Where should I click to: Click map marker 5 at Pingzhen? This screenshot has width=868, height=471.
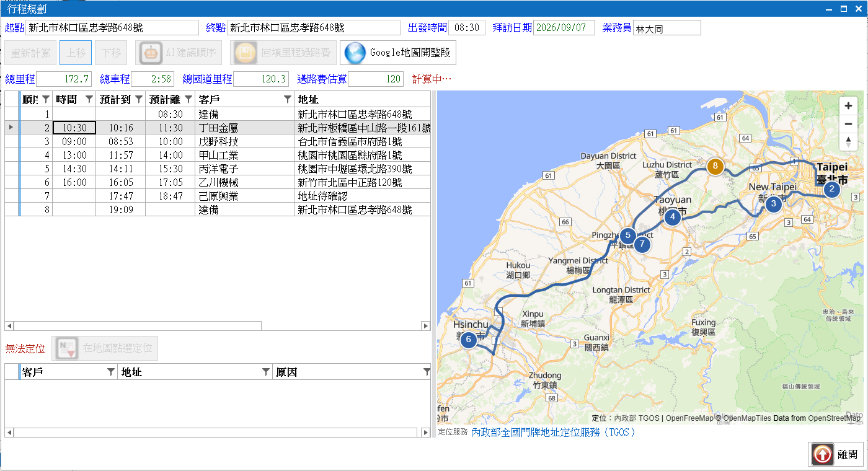[x=628, y=235]
